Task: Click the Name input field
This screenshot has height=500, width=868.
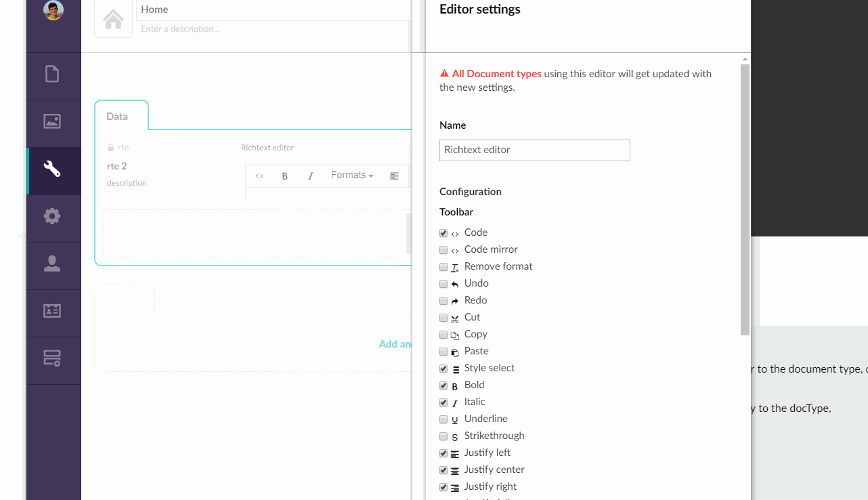Action: coord(535,150)
